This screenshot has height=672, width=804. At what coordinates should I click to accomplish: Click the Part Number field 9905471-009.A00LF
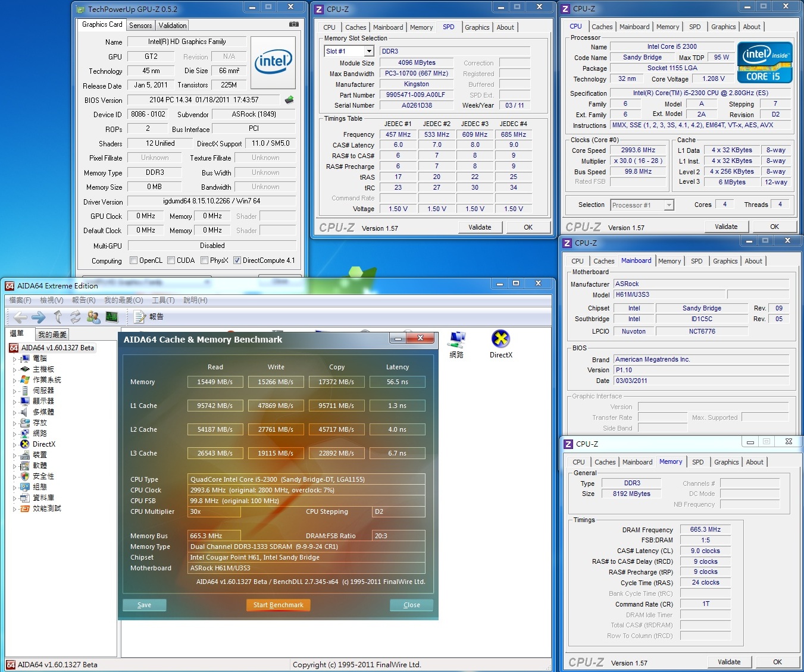click(x=417, y=95)
